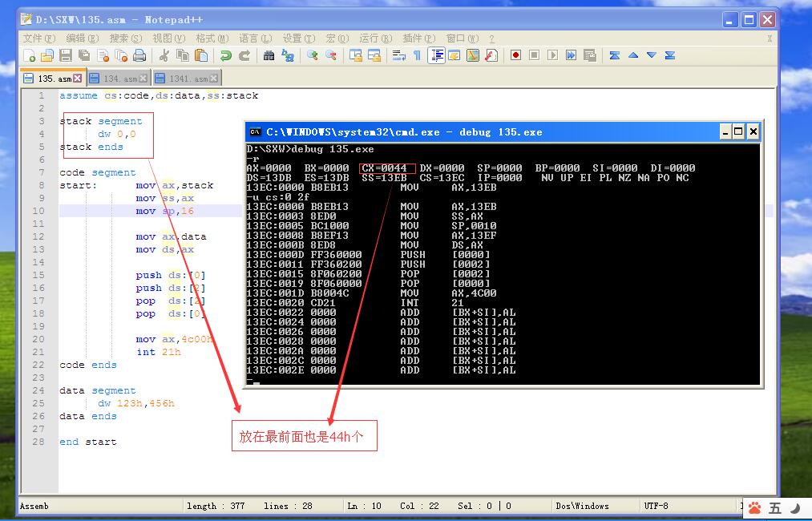Open the 宏(O) menu
Viewport: 812px width, 521px height.
(337, 38)
